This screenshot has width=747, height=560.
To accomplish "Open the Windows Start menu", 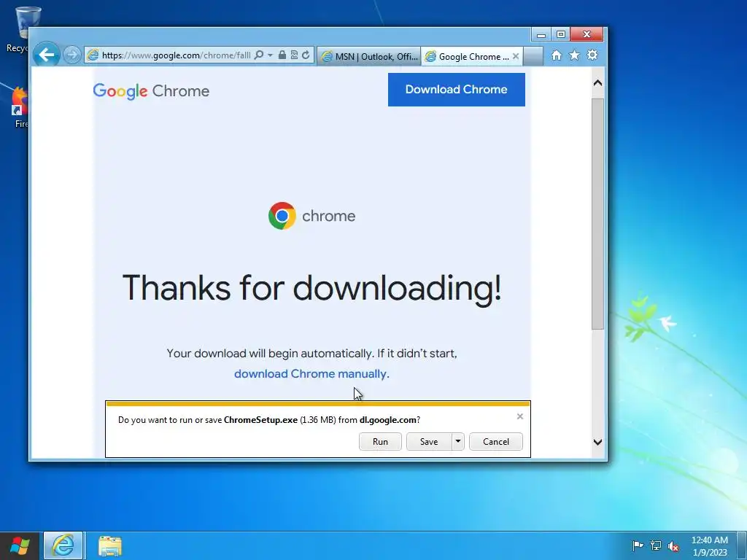I will [20, 545].
